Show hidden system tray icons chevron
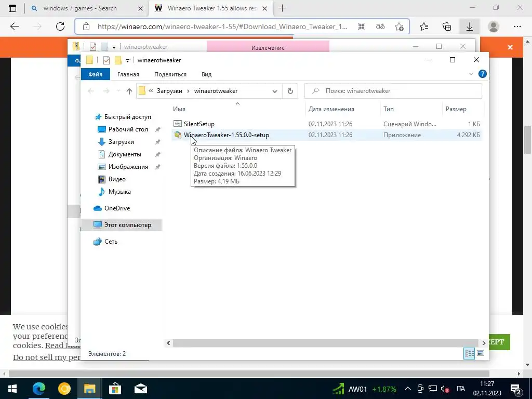This screenshot has height=399, width=532. click(408, 389)
